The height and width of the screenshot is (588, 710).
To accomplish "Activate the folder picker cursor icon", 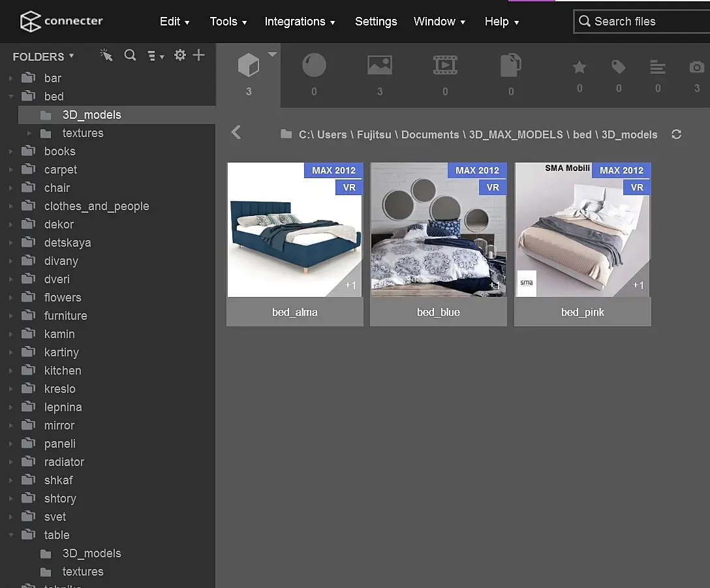I will [x=106, y=55].
